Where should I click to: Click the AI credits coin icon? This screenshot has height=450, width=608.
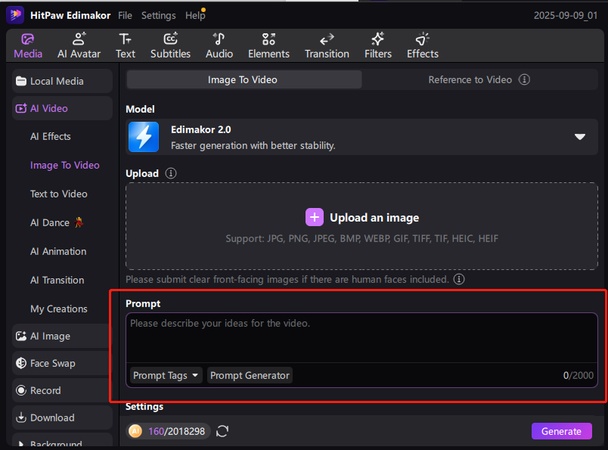[135, 431]
